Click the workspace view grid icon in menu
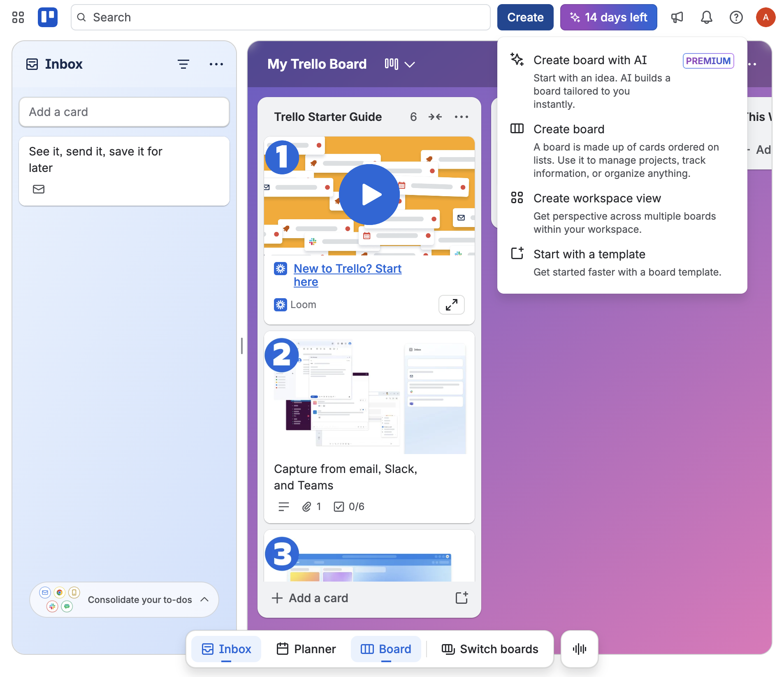Image resolution: width=784 pixels, height=677 pixels. (517, 197)
